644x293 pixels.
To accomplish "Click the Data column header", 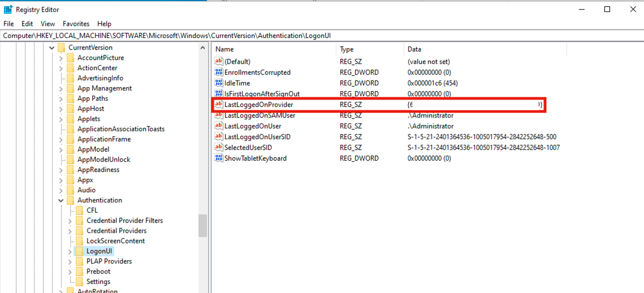I will (x=414, y=49).
